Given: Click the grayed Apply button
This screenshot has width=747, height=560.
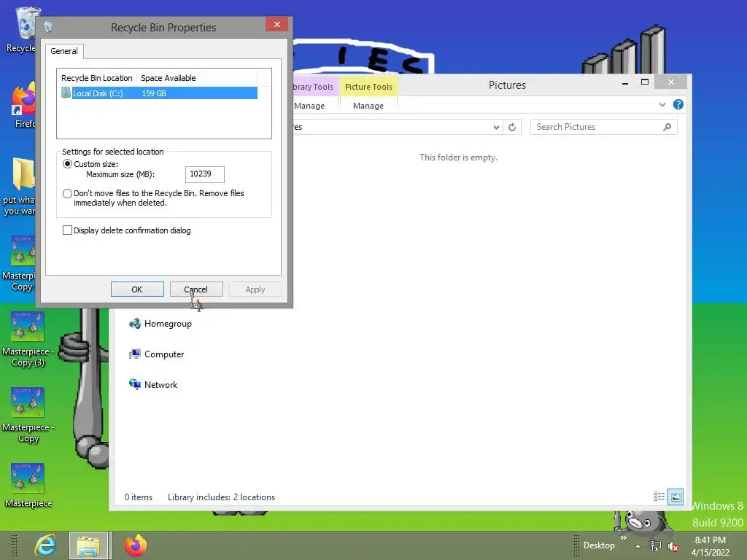Looking at the screenshot, I should pyautogui.click(x=255, y=289).
